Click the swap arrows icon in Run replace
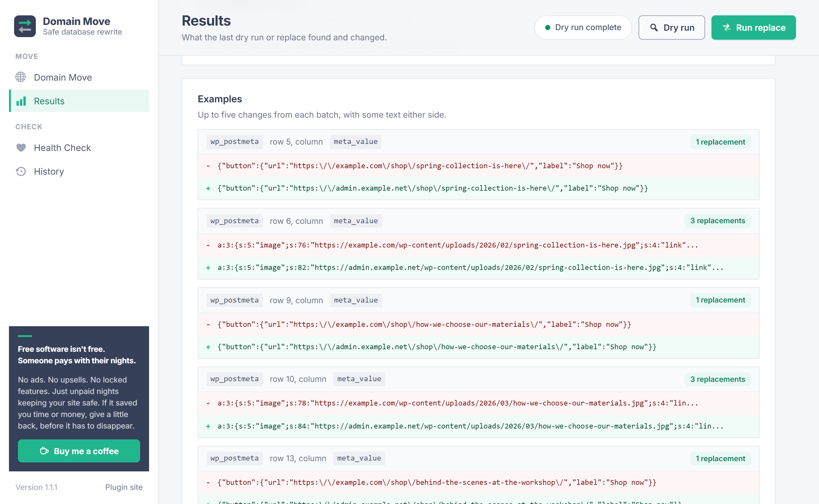This screenshot has height=504, width=819. click(727, 27)
